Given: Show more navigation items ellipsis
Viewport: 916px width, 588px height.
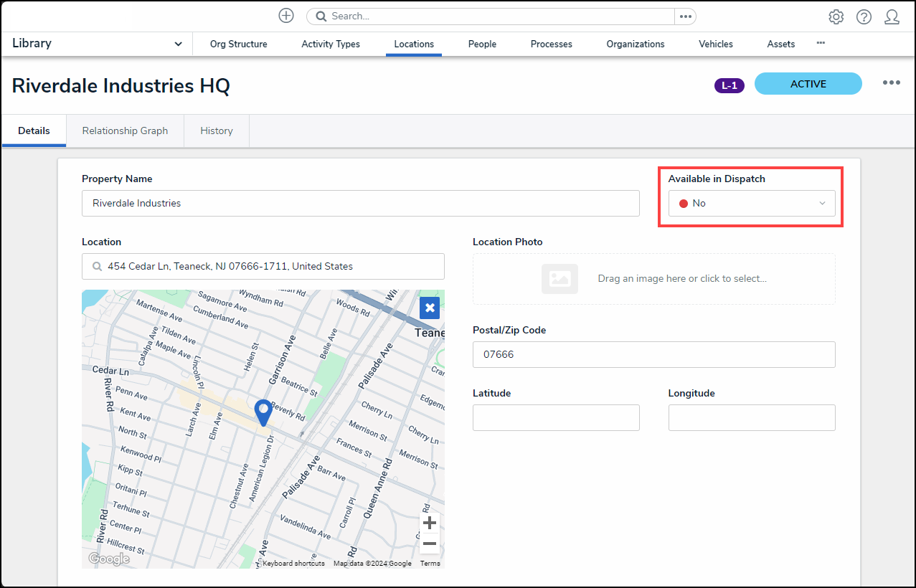Looking at the screenshot, I should pos(821,43).
